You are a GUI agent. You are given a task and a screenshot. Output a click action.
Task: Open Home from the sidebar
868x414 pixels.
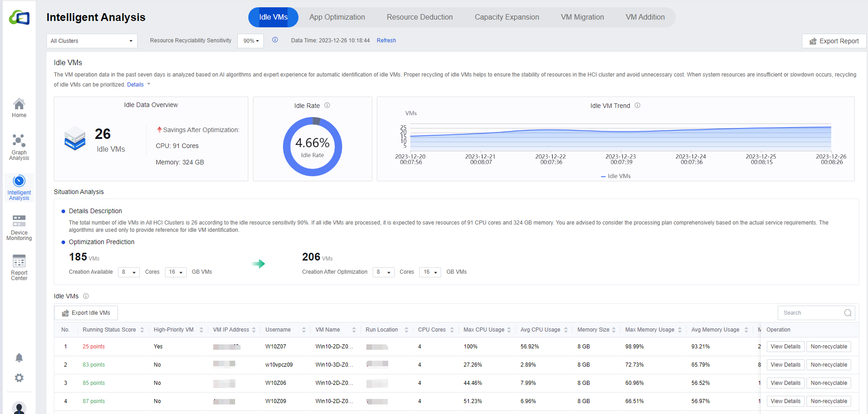coord(19,108)
